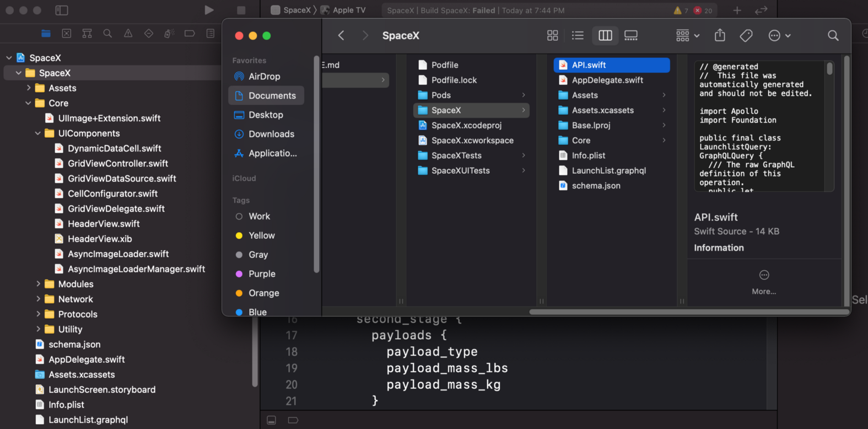The height and width of the screenshot is (429, 868).
Task: Select the Purple tag in sidebar
Action: [261, 274]
